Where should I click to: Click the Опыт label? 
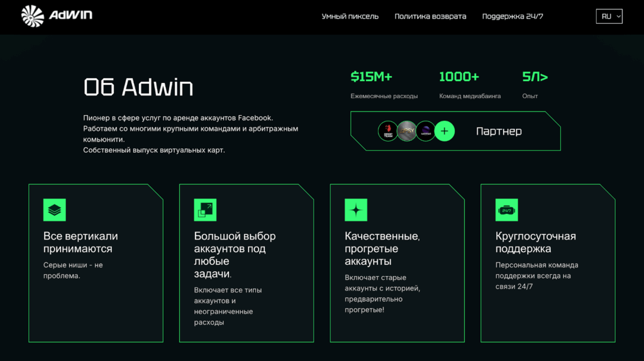[530, 96]
